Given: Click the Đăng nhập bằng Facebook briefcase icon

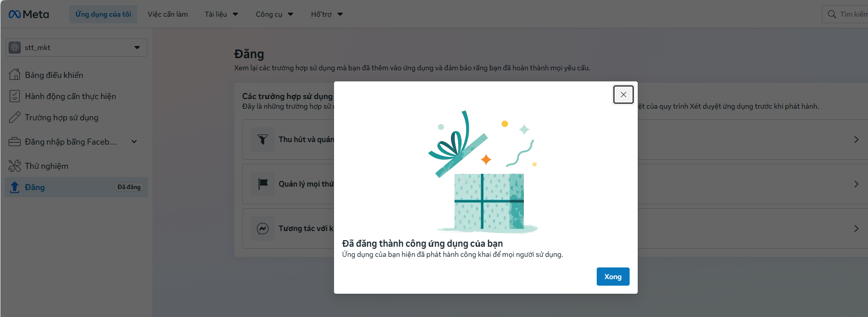Looking at the screenshot, I should (15, 142).
